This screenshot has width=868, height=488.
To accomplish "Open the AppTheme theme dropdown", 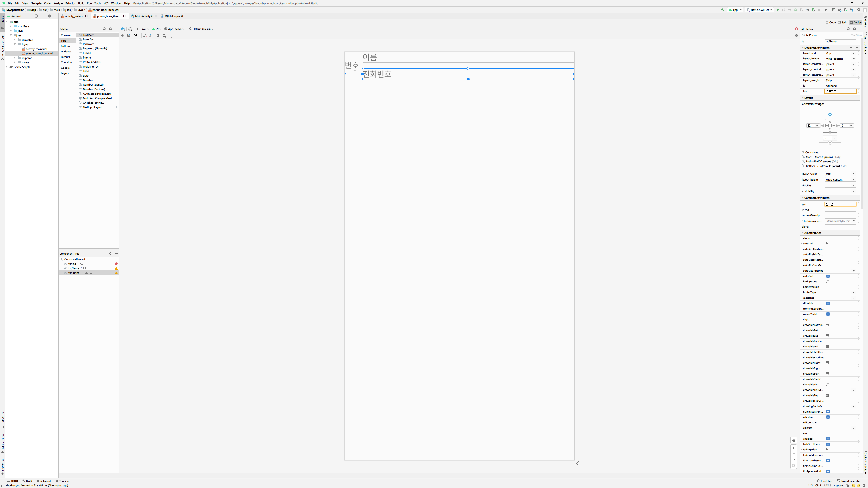I will pyautogui.click(x=174, y=29).
